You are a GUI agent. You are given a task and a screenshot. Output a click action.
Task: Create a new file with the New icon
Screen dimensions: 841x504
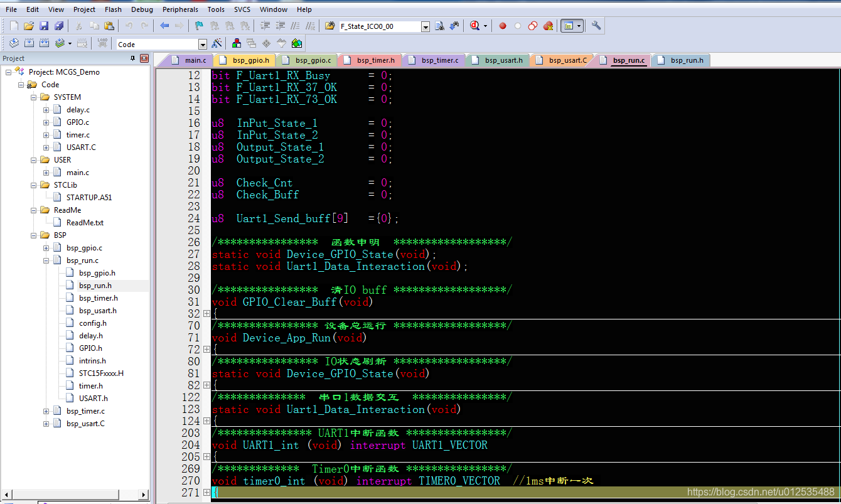(x=14, y=26)
